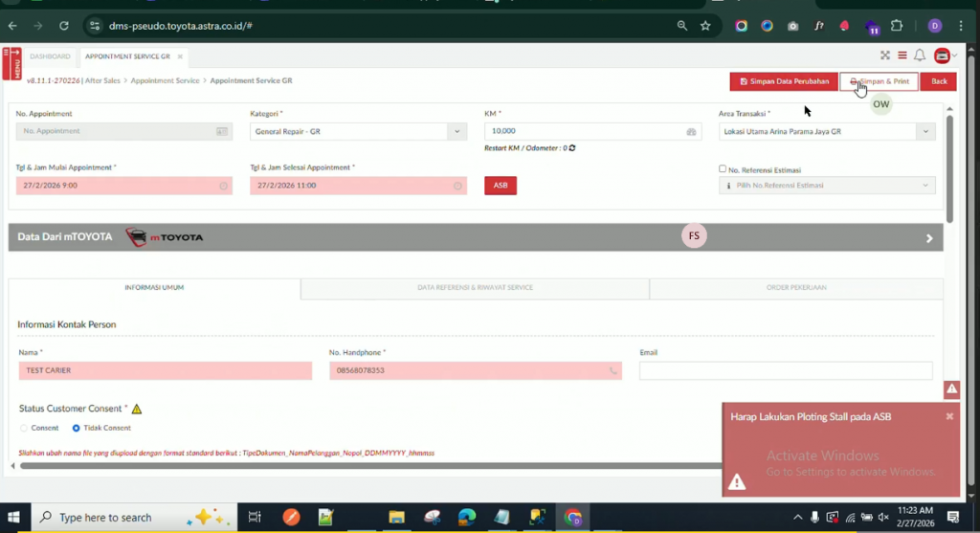This screenshot has width=980, height=533.
Task: Click the Simpan Data Perubahan button
Action: click(784, 81)
